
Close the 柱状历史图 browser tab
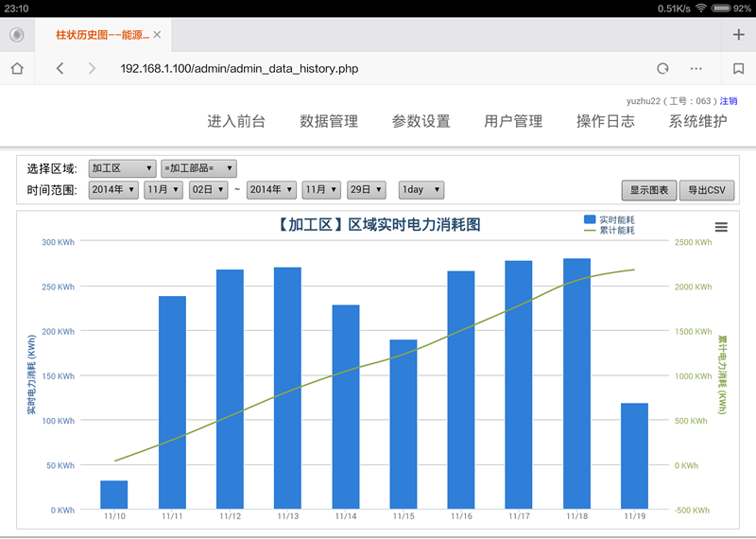pyautogui.click(x=157, y=35)
